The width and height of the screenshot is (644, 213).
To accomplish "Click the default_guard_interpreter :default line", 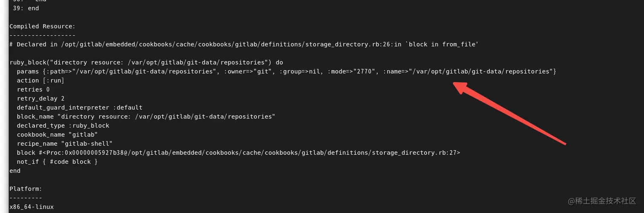I will coord(80,107).
